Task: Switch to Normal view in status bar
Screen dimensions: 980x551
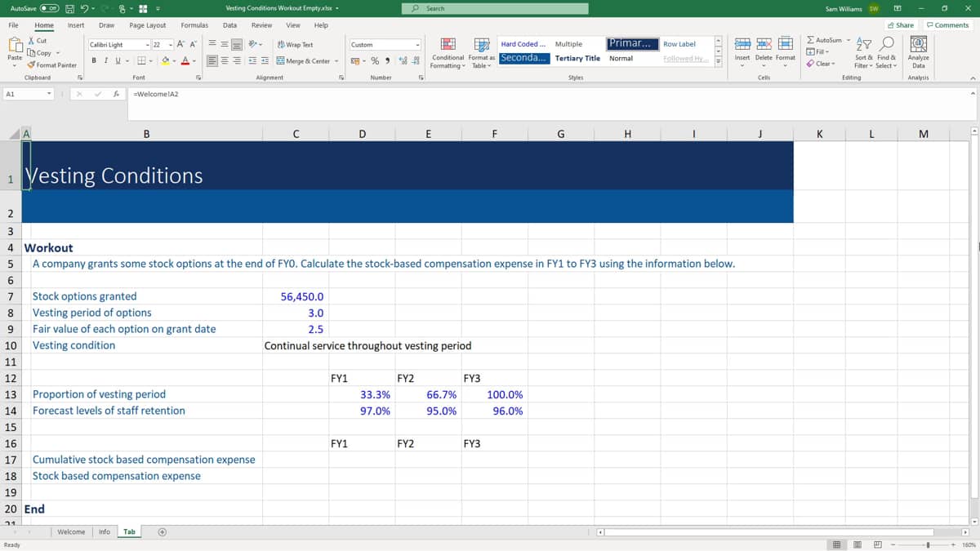Action: pos(837,544)
